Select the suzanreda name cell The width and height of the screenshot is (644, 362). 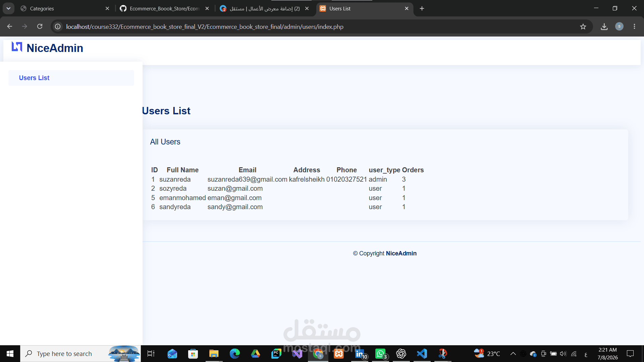pyautogui.click(x=175, y=179)
